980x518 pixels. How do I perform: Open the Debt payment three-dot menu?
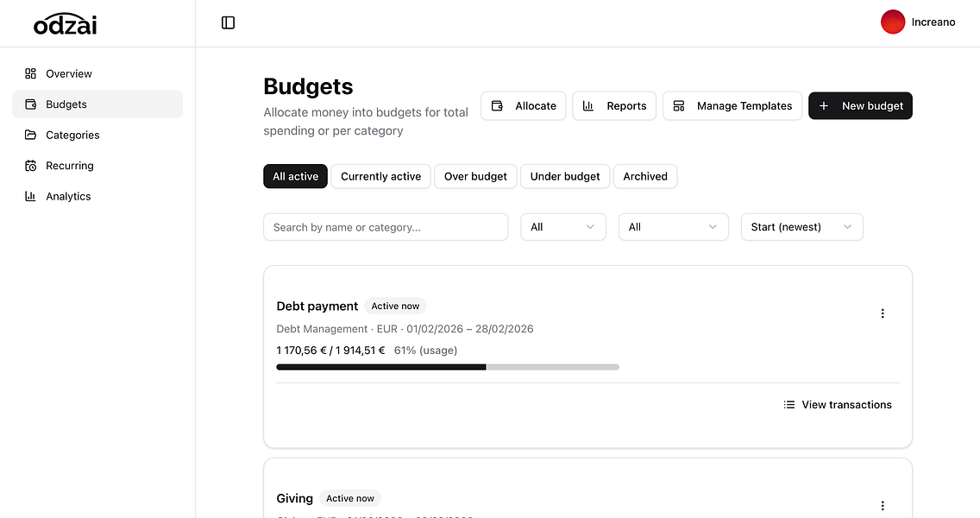(883, 313)
